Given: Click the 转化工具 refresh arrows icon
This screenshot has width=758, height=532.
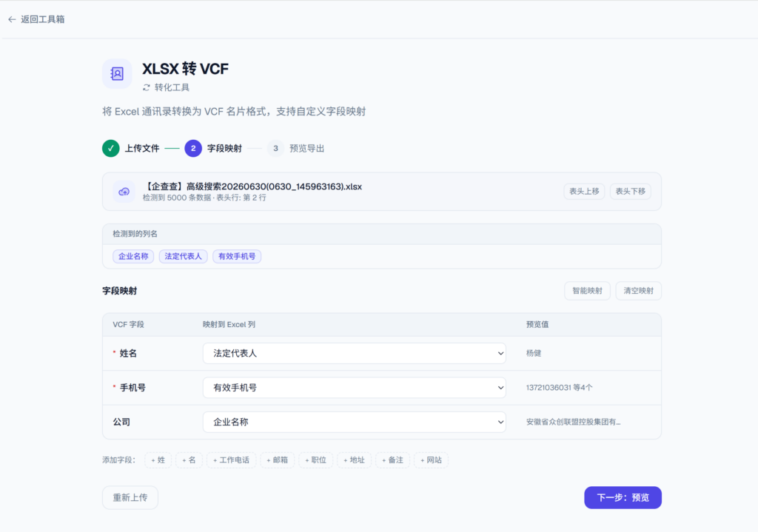Looking at the screenshot, I should click(x=147, y=87).
